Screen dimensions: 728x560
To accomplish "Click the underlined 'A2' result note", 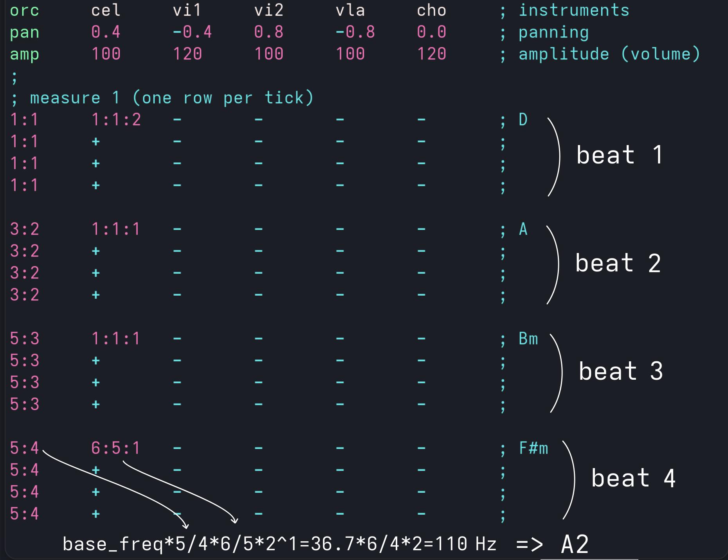I will [x=575, y=544].
